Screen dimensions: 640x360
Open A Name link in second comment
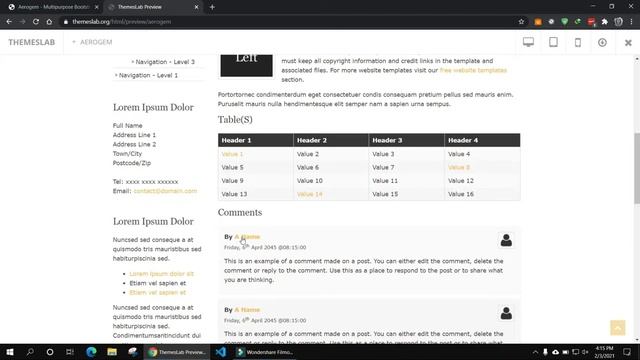pyautogui.click(x=247, y=310)
